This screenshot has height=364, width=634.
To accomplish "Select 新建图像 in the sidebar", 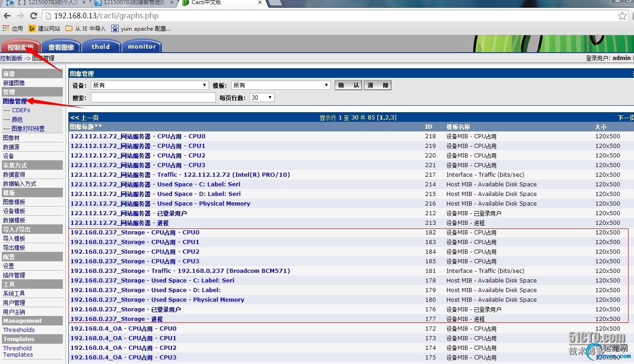I will 14,83.
